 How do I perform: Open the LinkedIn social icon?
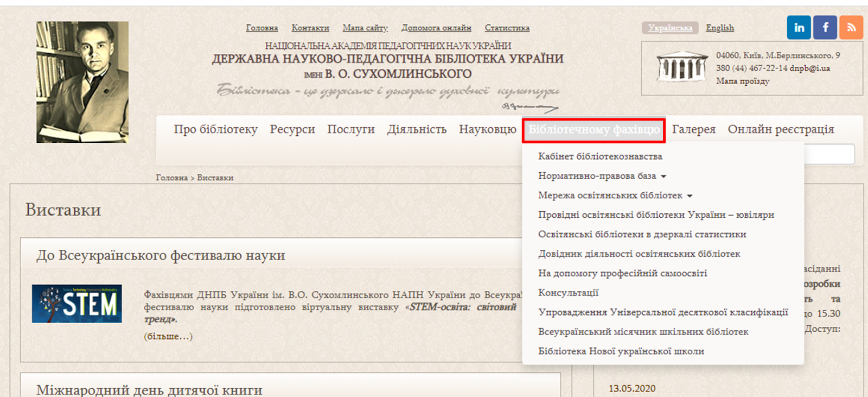point(799,27)
